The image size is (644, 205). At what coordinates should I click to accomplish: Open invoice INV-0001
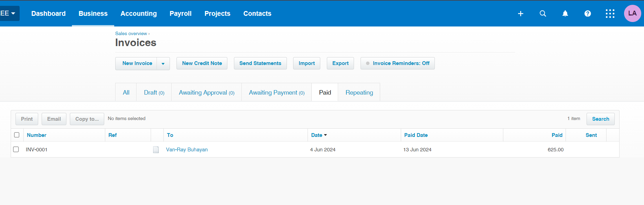click(36, 150)
